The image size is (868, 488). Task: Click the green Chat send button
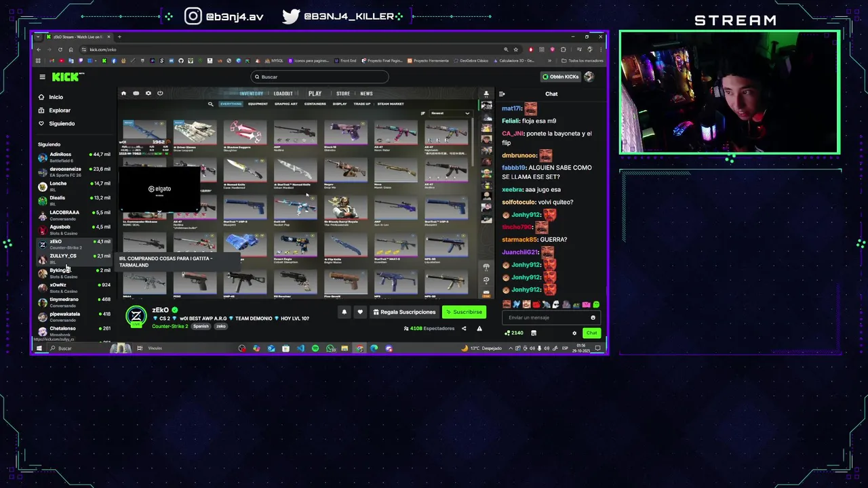click(x=591, y=333)
